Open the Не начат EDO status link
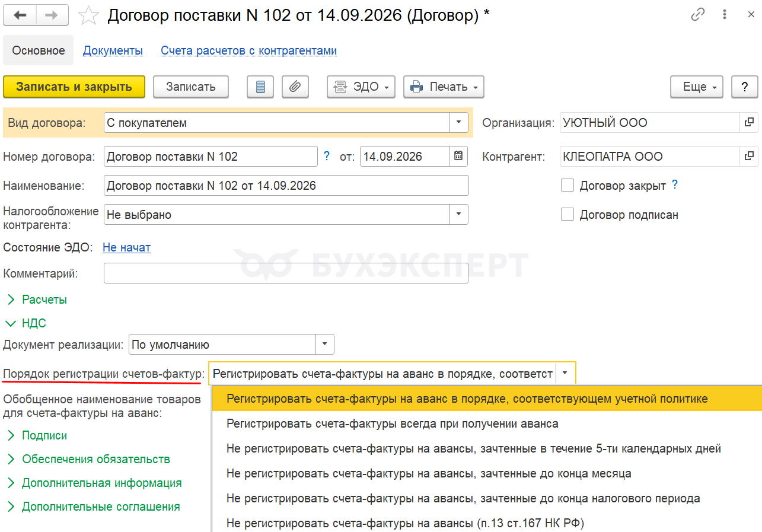 [x=126, y=247]
